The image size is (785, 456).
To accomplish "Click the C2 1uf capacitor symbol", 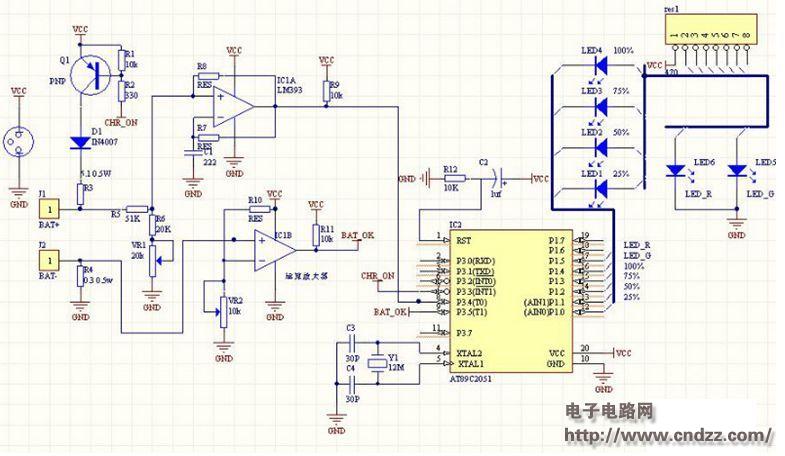I will 498,178.
